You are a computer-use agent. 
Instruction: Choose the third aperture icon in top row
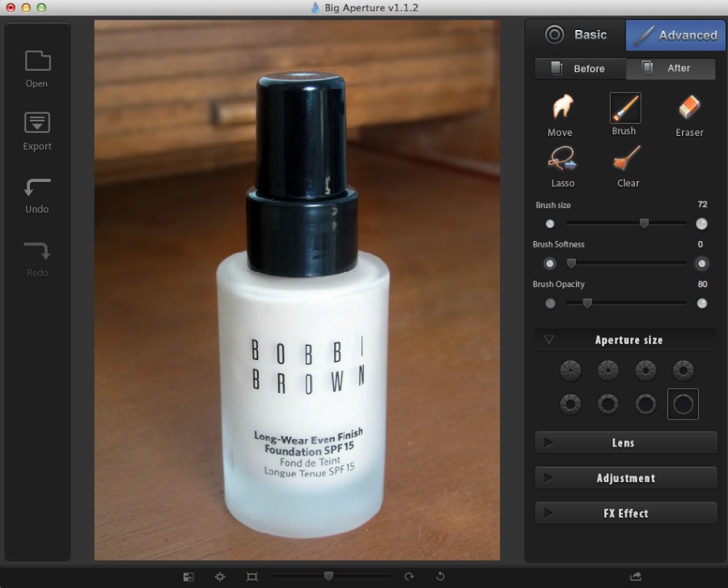point(645,370)
